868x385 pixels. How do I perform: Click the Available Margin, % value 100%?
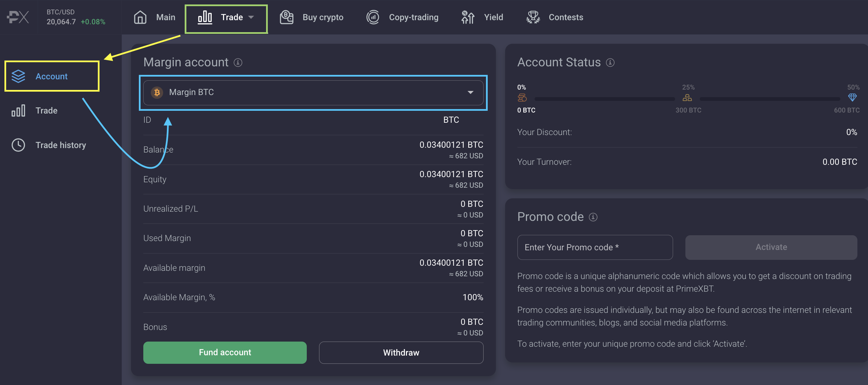(x=473, y=297)
